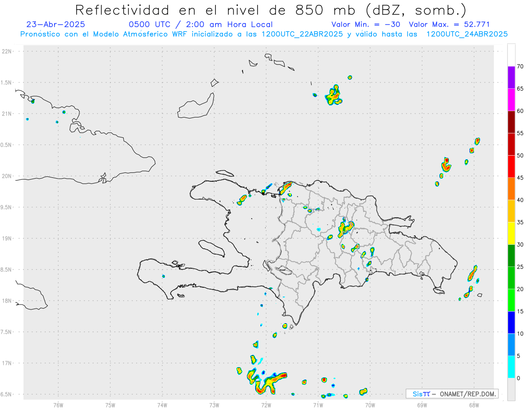Click the '20N' latitude label
Screen dimensions: 532x411
pos(6,176)
